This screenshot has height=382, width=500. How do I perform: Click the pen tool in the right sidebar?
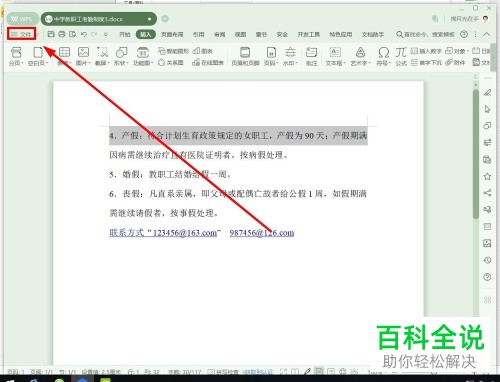tap(487, 92)
